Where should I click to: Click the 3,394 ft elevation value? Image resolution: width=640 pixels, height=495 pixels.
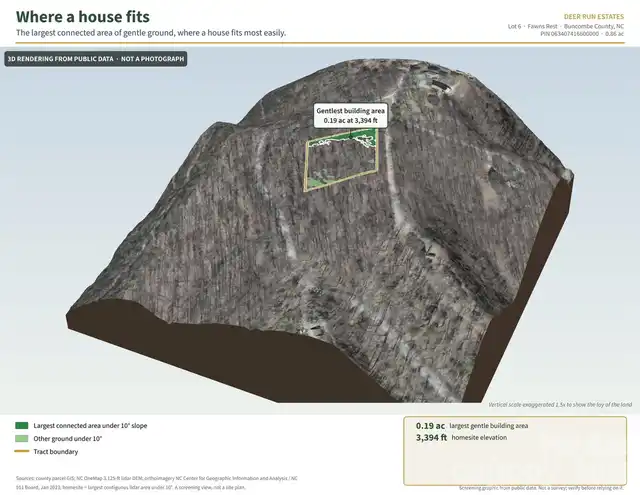tap(431, 437)
